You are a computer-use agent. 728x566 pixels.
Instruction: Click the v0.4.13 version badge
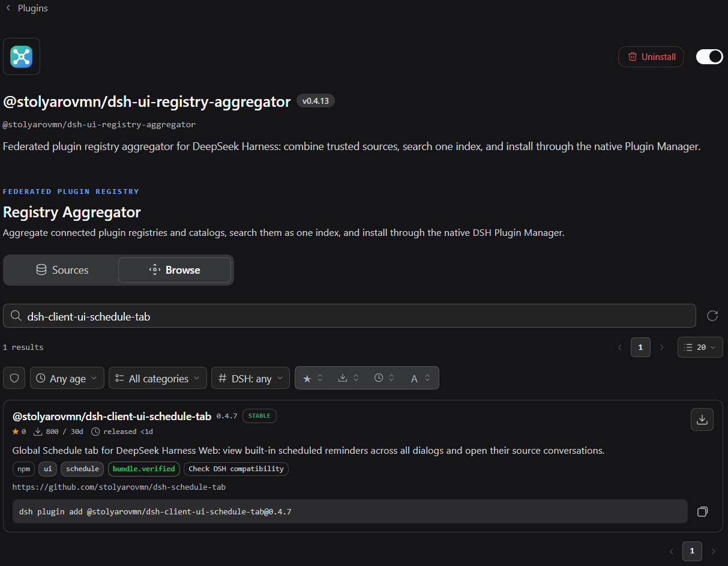[x=316, y=101]
